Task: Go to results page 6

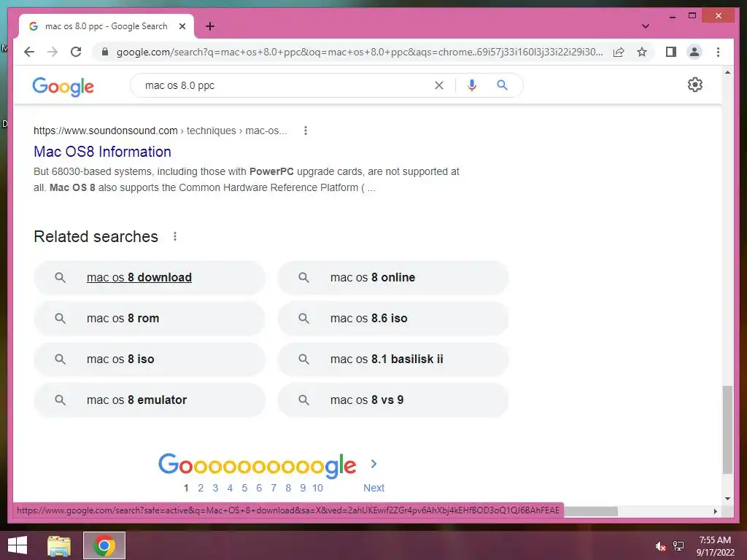Action: coord(259,488)
